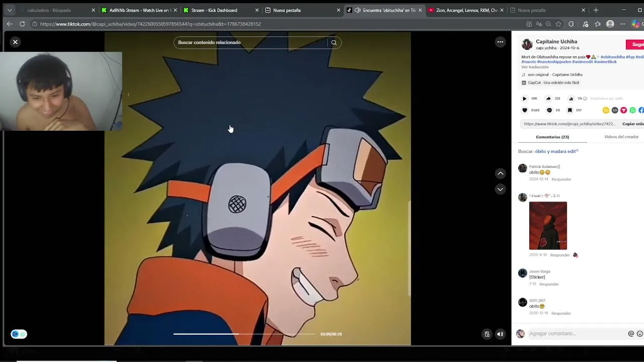
Task: Seek along the video progress bar
Action: tap(244, 334)
